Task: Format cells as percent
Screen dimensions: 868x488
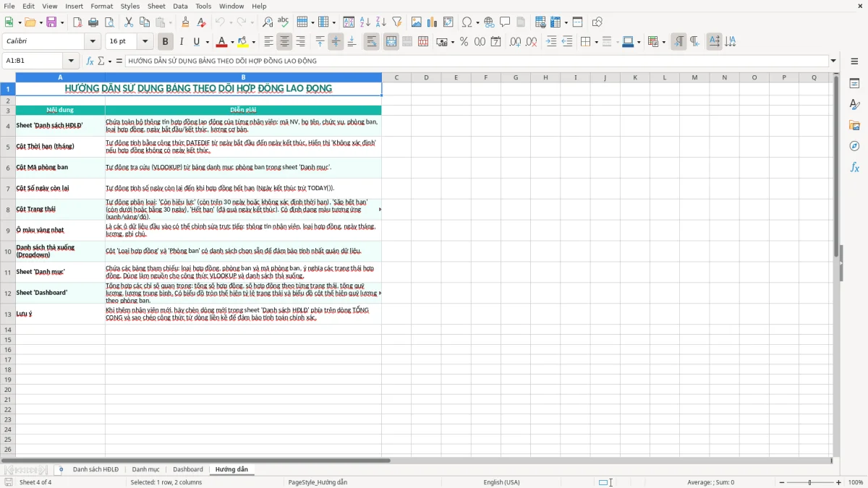Action: [464, 42]
